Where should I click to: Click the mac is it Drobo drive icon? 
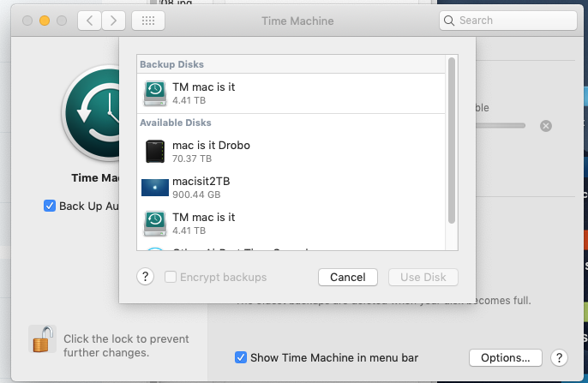(x=155, y=152)
